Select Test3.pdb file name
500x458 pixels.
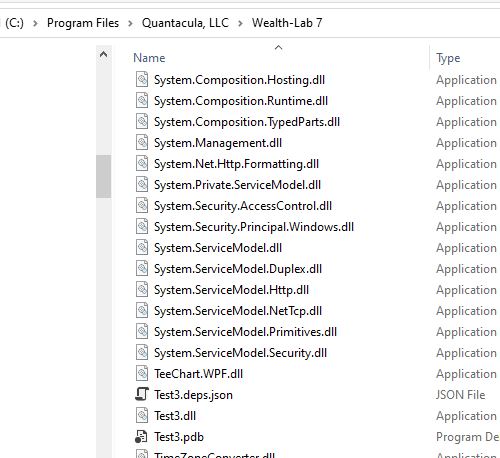click(179, 437)
